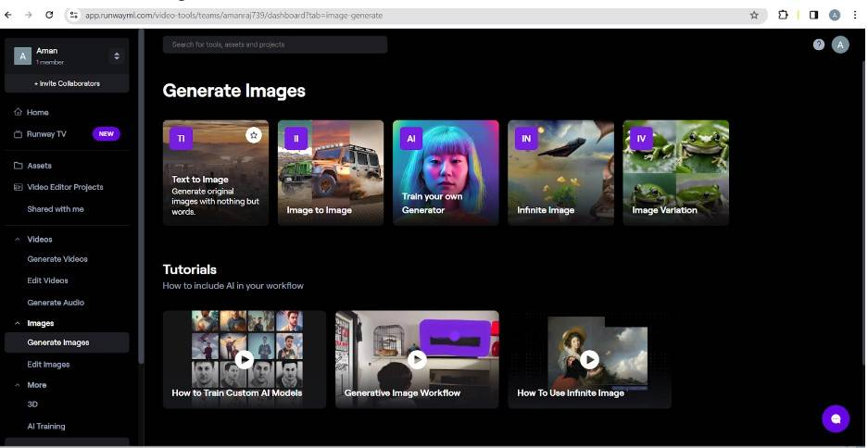Open the purple chat support bubble

[x=836, y=418]
